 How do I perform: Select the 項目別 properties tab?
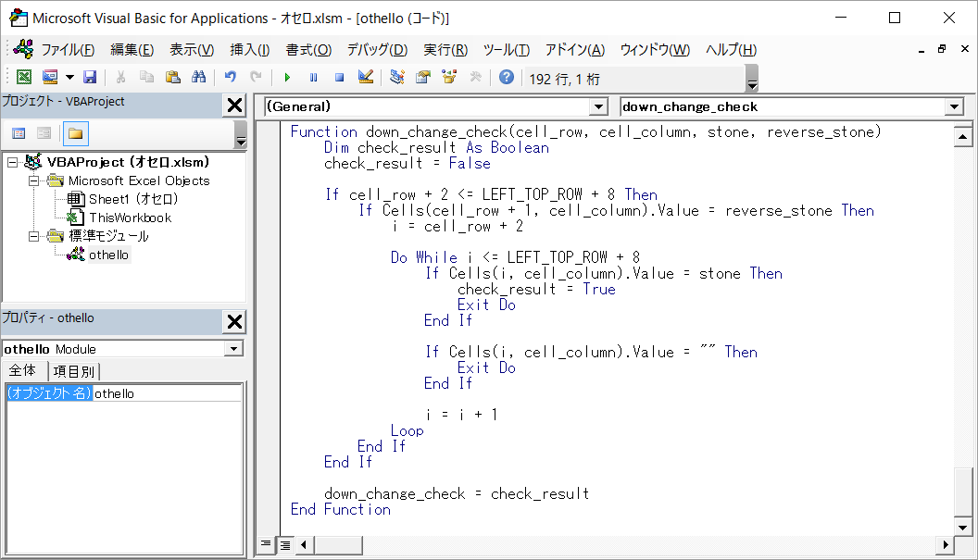pyautogui.click(x=73, y=371)
